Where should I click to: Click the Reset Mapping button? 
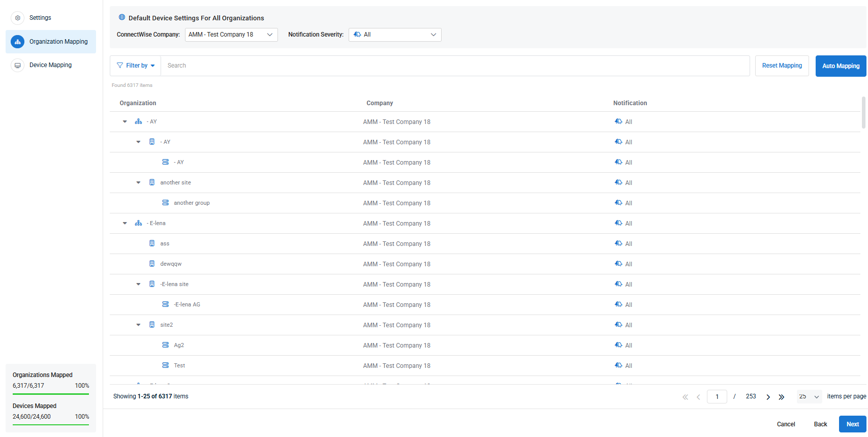tap(782, 66)
